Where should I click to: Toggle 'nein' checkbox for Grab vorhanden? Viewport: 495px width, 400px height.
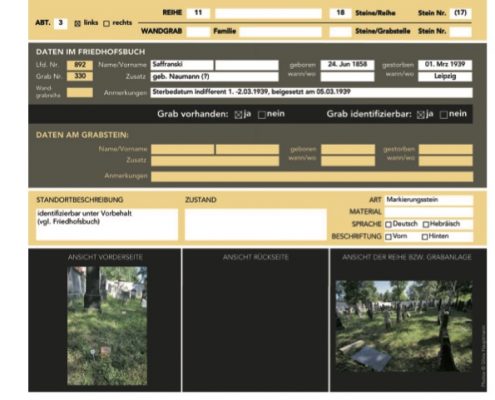point(262,115)
